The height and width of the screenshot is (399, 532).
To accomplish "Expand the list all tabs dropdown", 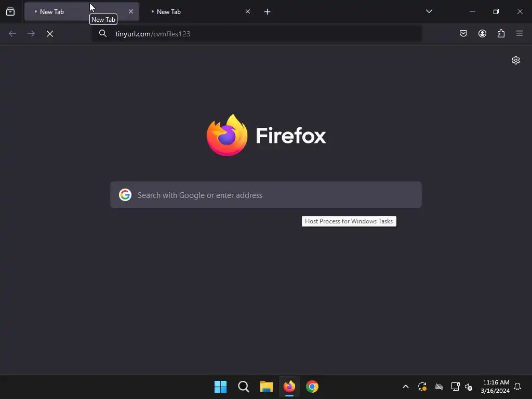I will 429,11.
